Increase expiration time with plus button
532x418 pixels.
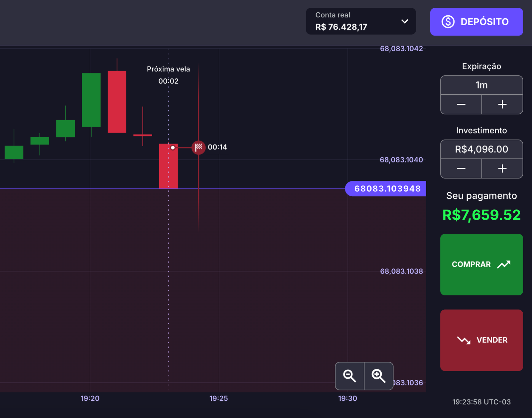point(502,104)
